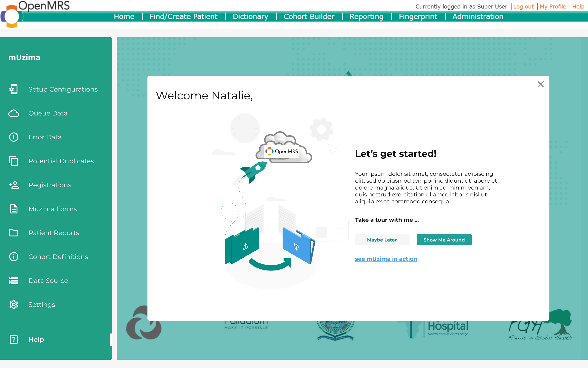Image resolution: width=588 pixels, height=368 pixels.
Task: Open Patient Reports section
Action: (x=56, y=233)
